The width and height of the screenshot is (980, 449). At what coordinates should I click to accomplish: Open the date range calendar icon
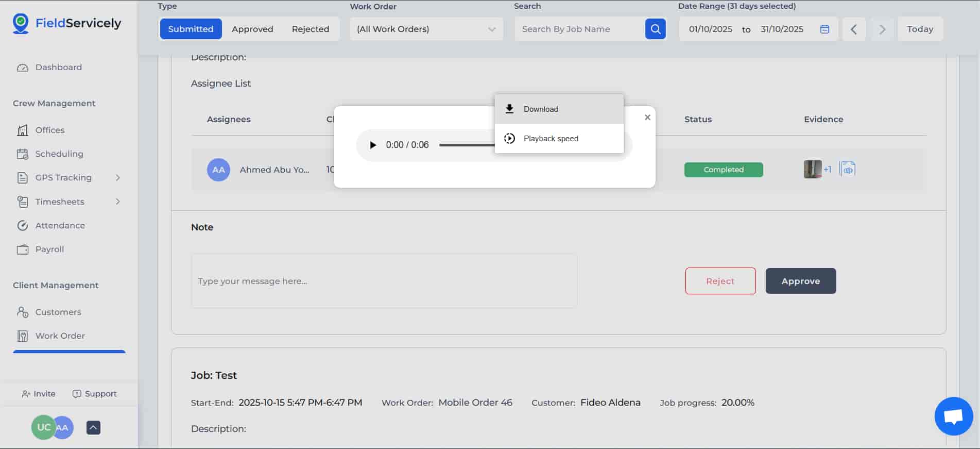pos(824,29)
